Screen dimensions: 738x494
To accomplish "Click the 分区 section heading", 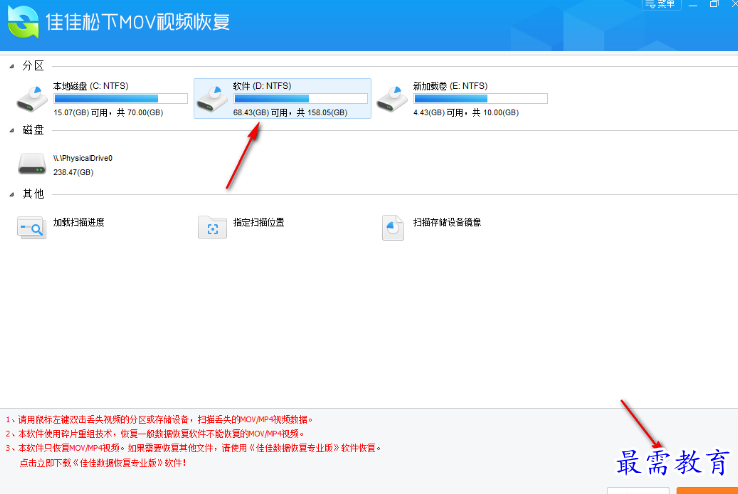I will point(33,66).
